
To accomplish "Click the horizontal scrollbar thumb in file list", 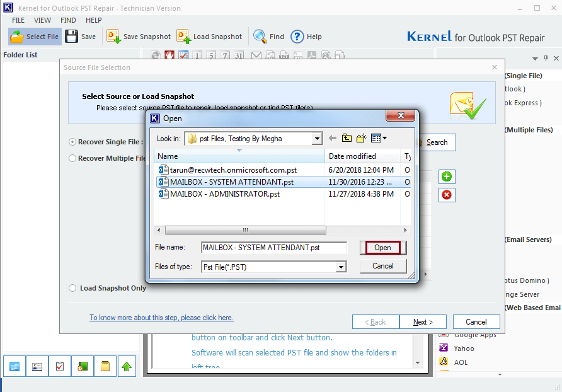I will [246, 230].
